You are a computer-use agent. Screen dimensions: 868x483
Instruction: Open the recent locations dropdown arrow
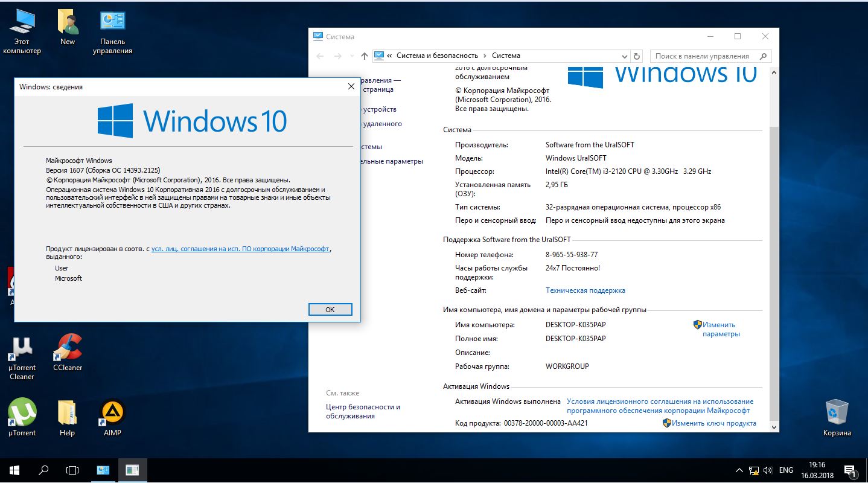(351, 56)
